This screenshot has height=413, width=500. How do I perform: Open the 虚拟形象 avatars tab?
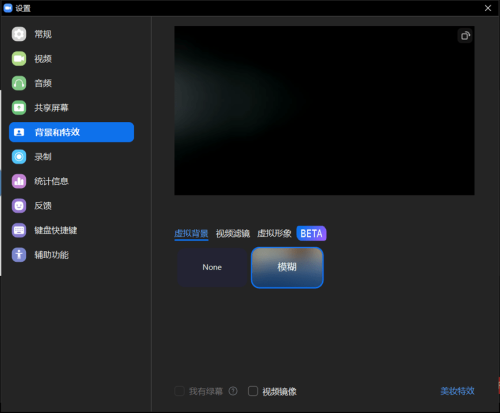(274, 233)
